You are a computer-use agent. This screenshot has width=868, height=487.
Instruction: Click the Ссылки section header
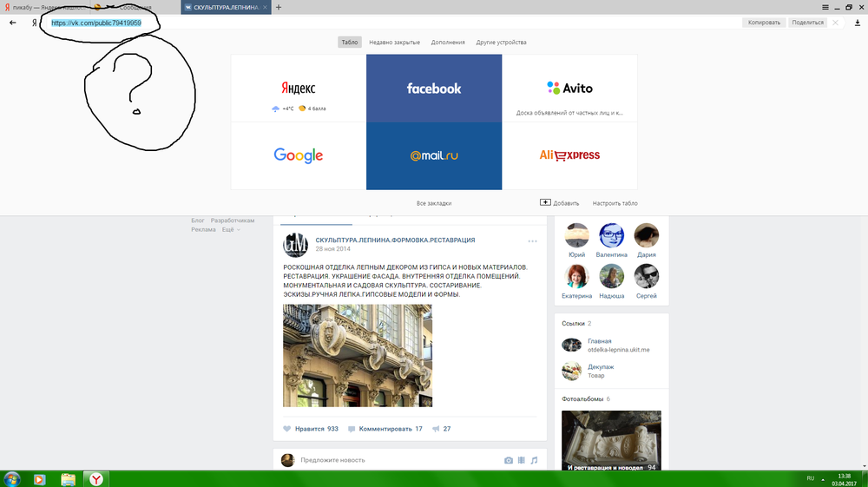point(576,323)
